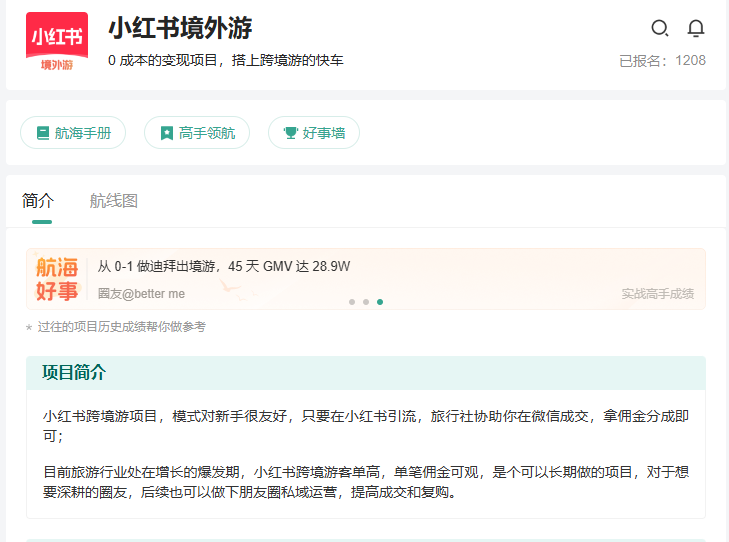Select the third active carousel dot
The height and width of the screenshot is (542, 729).
380,302
